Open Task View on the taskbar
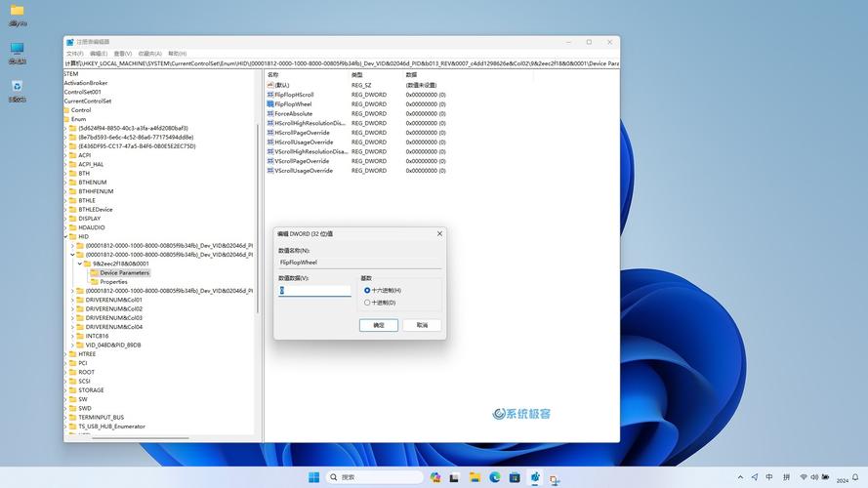Viewport: 868px width, 488px height. (454, 477)
